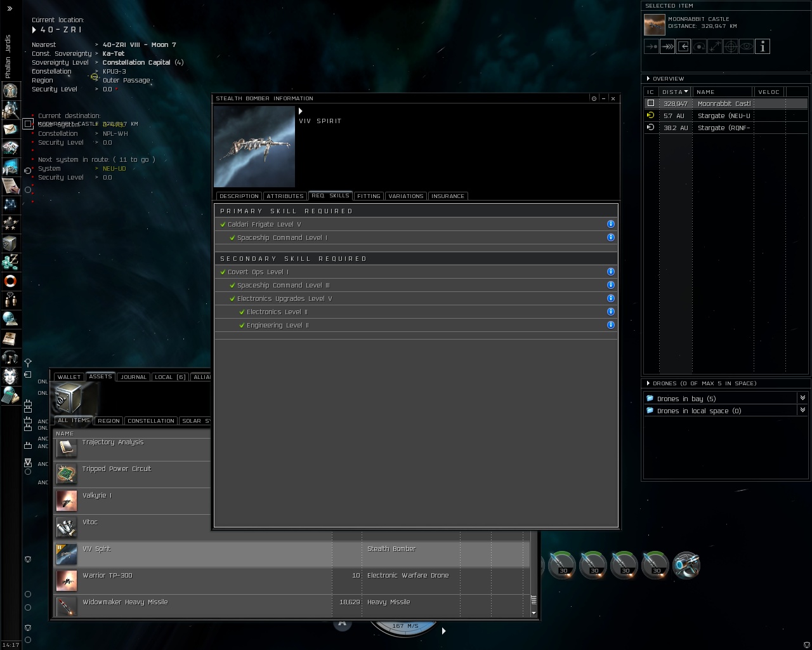Click the show info button for Moonrabbit Castle
This screenshot has height=650, width=812.
[x=763, y=46]
